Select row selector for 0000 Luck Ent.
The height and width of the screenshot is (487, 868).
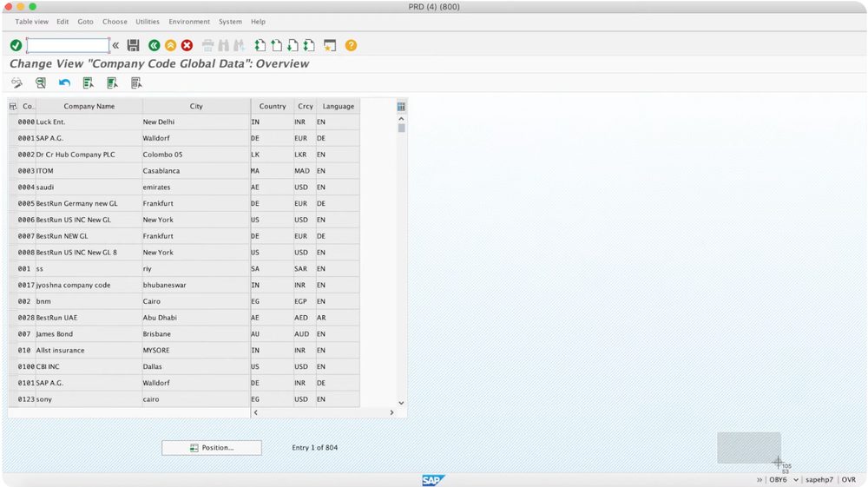point(13,122)
